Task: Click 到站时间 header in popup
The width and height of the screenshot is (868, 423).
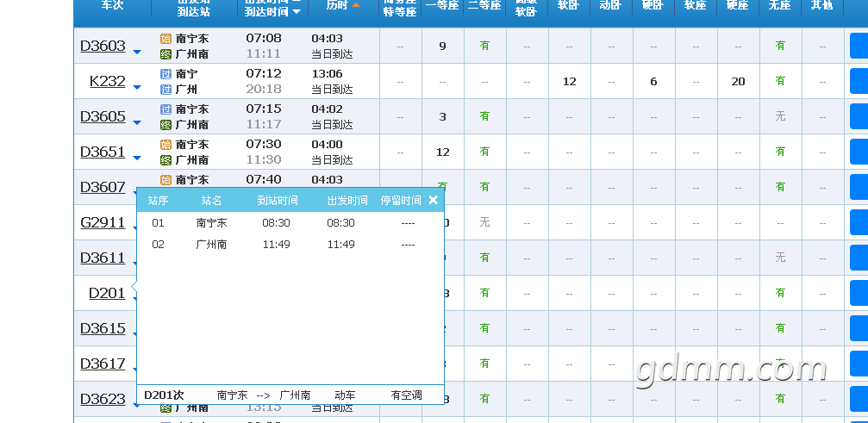Action: point(278,200)
